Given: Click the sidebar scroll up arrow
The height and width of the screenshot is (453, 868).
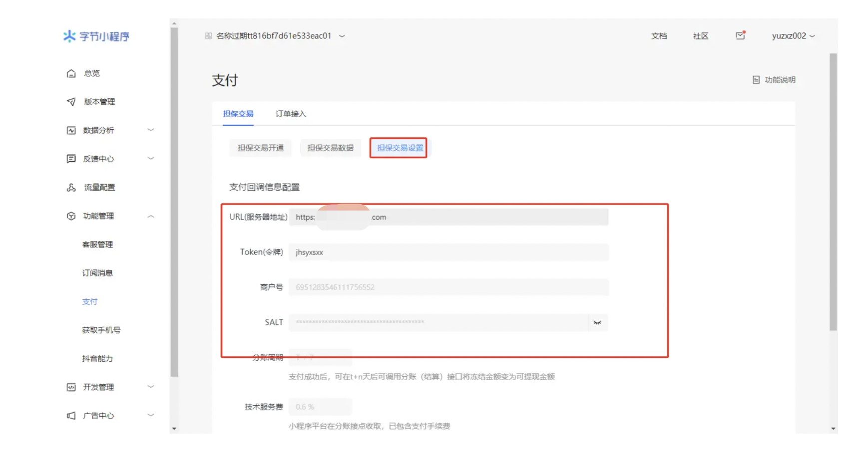Looking at the screenshot, I should [174, 23].
